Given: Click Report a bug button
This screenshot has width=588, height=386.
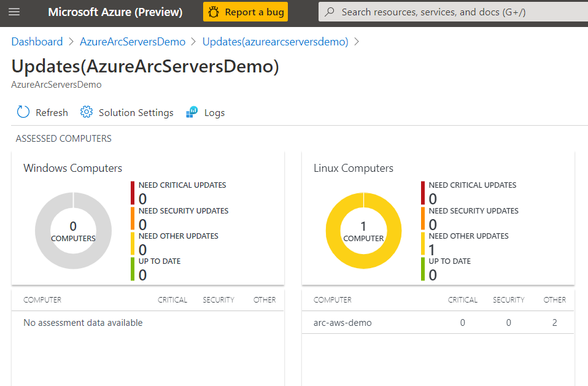Looking at the screenshot, I should click(246, 12).
